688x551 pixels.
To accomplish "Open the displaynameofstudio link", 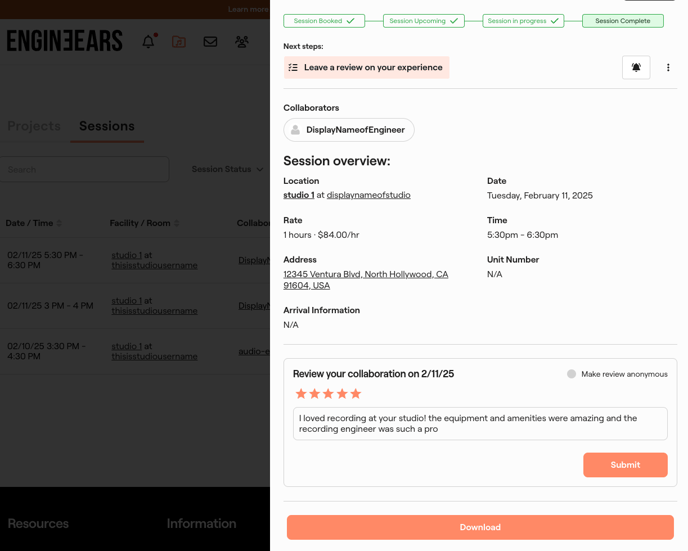I will coord(368,195).
